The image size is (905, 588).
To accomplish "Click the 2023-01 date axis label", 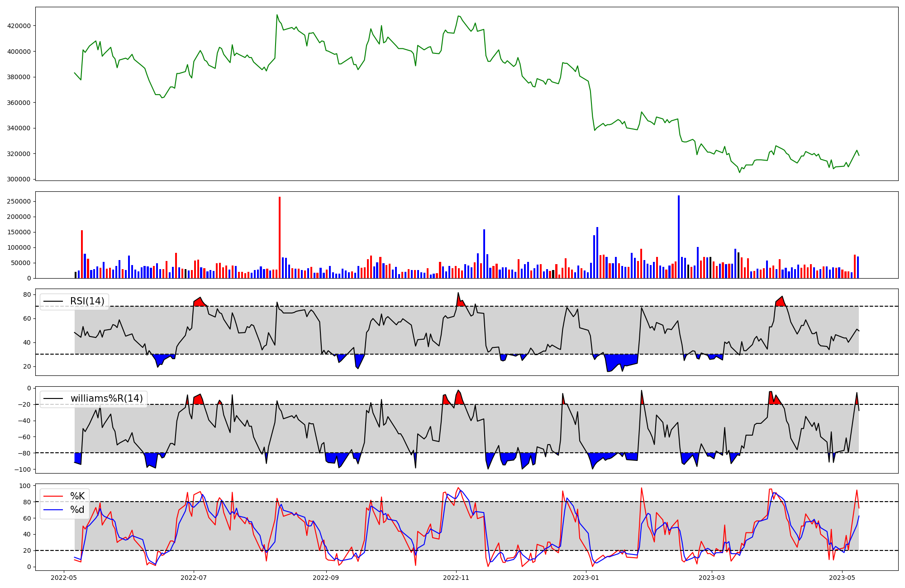I will (586, 578).
